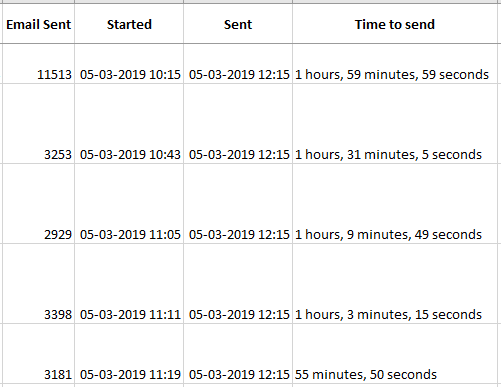Click cell reading 1 hours, 31 minutes, 5 seconds

point(397,123)
